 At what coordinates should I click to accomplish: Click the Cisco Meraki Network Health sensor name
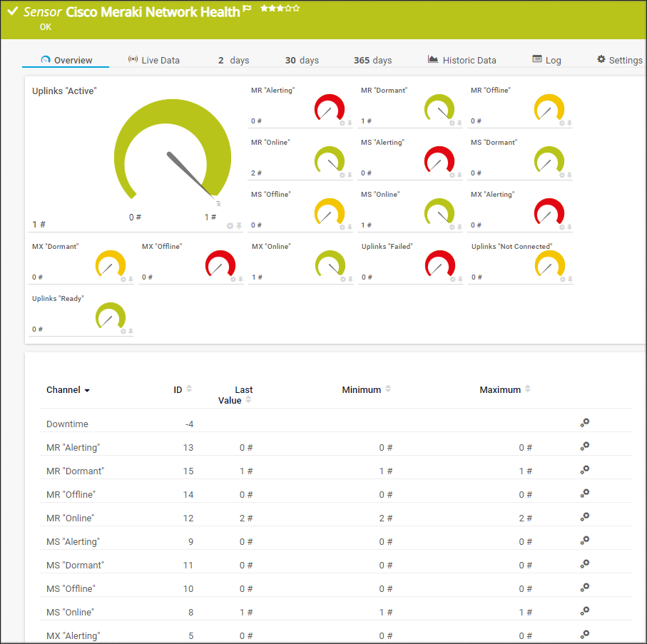coord(152,12)
